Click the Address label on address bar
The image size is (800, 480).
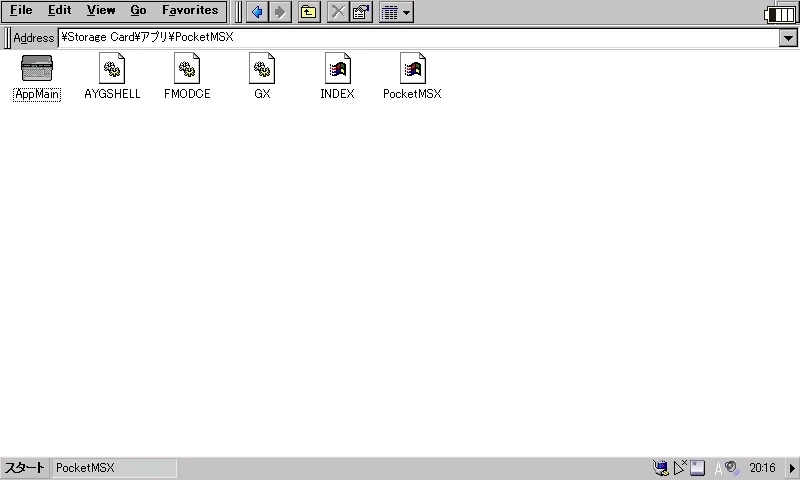coord(34,38)
